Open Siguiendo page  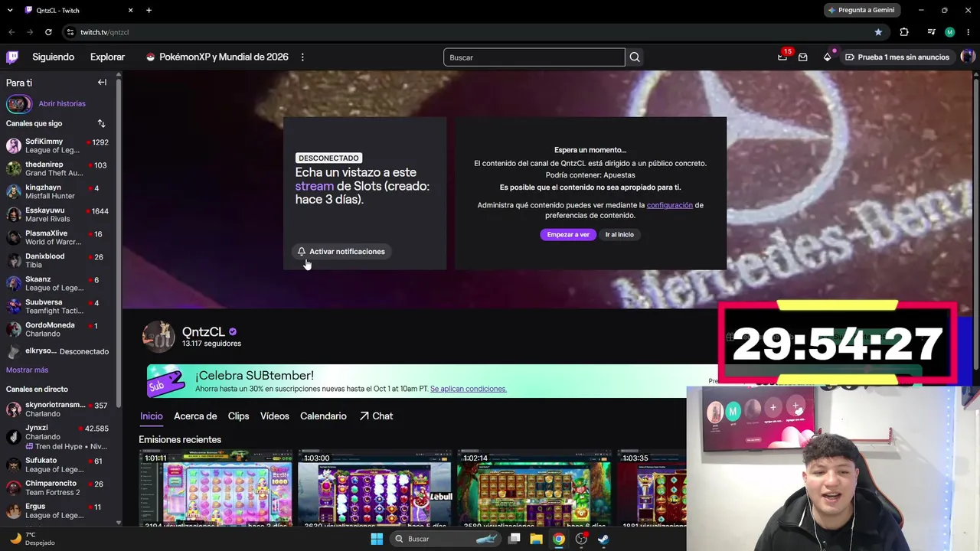(54, 57)
